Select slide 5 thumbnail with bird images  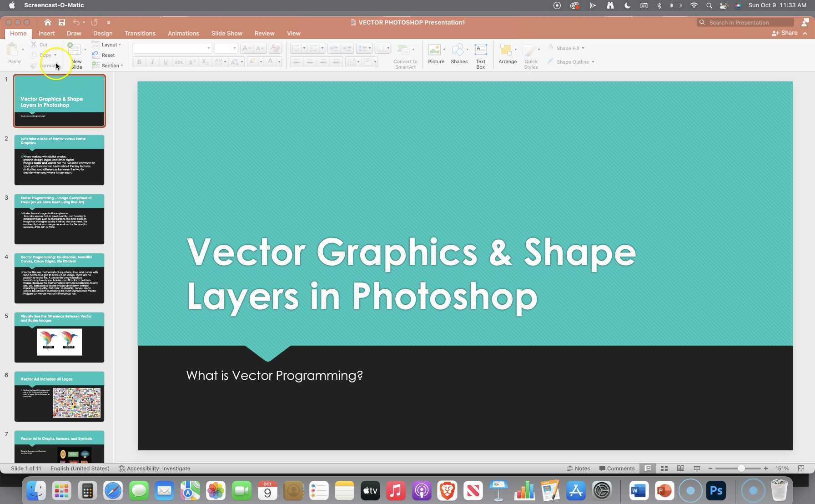59,337
